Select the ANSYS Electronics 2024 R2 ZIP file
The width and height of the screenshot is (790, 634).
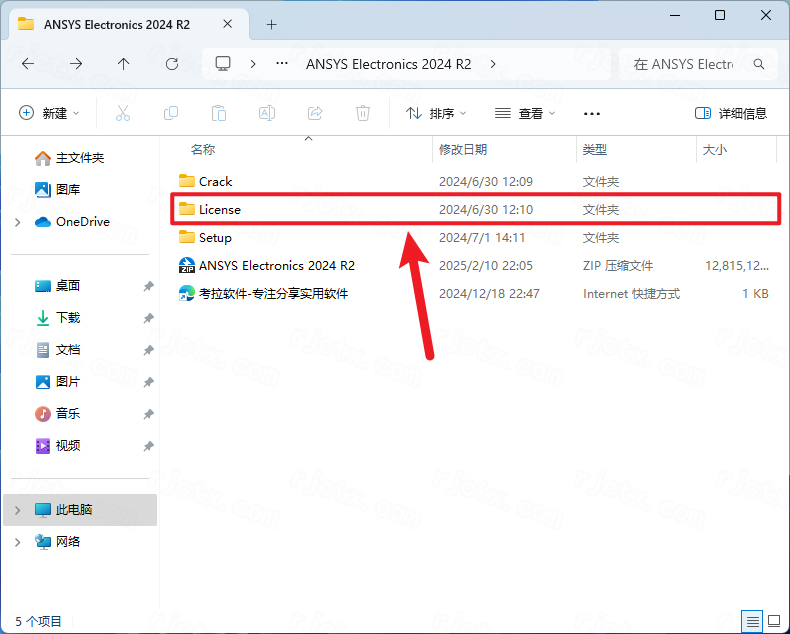[276, 266]
